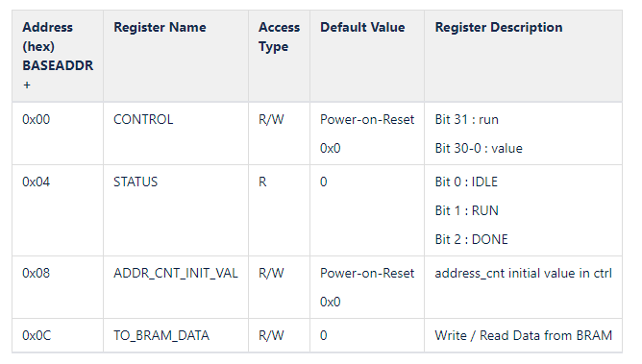The image size is (642, 364).
Task: Click 'Write / Read Data from BRAM' description
Action: (x=523, y=336)
